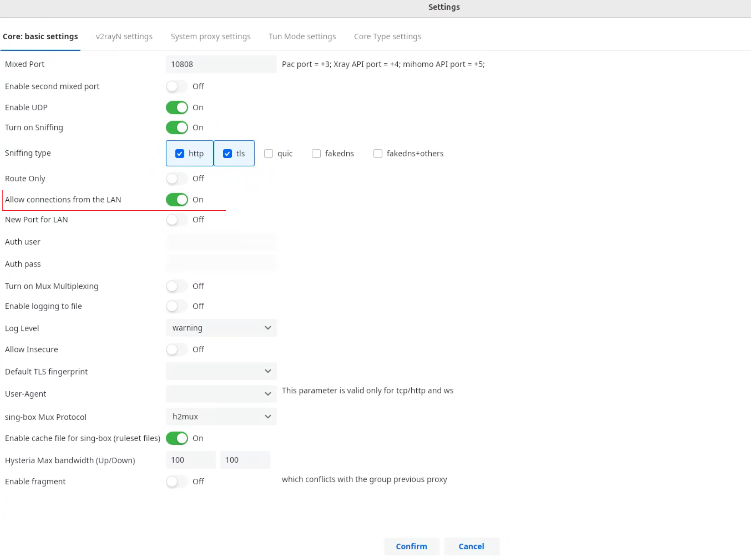
Task: Enable the second mixed port toggle
Action: (x=177, y=87)
